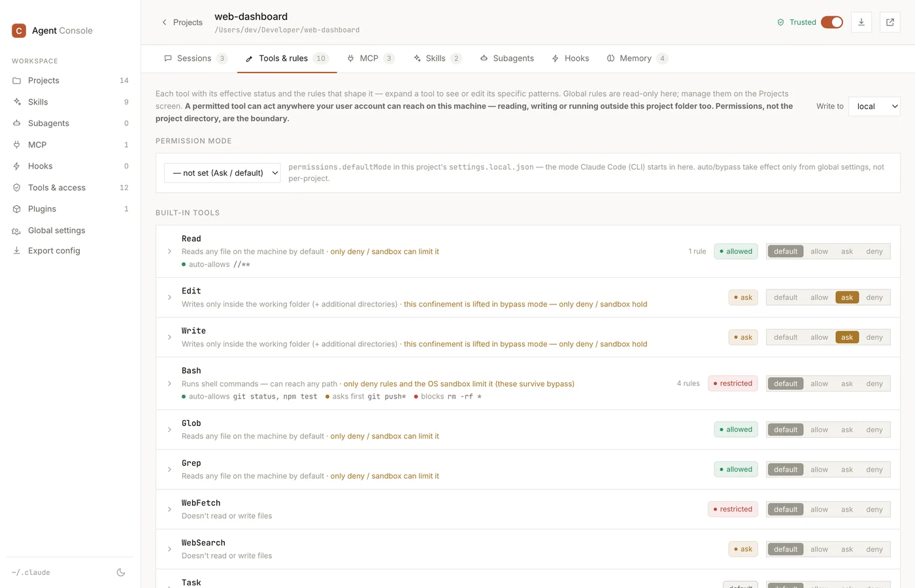Open Export config in sidebar
Viewport: 915px width, 588px height.
71,251
